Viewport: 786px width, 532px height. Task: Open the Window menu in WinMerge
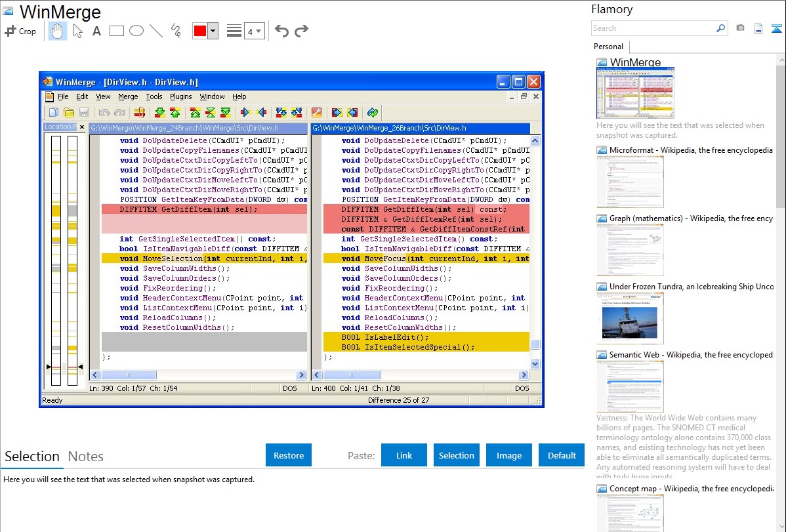click(212, 97)
